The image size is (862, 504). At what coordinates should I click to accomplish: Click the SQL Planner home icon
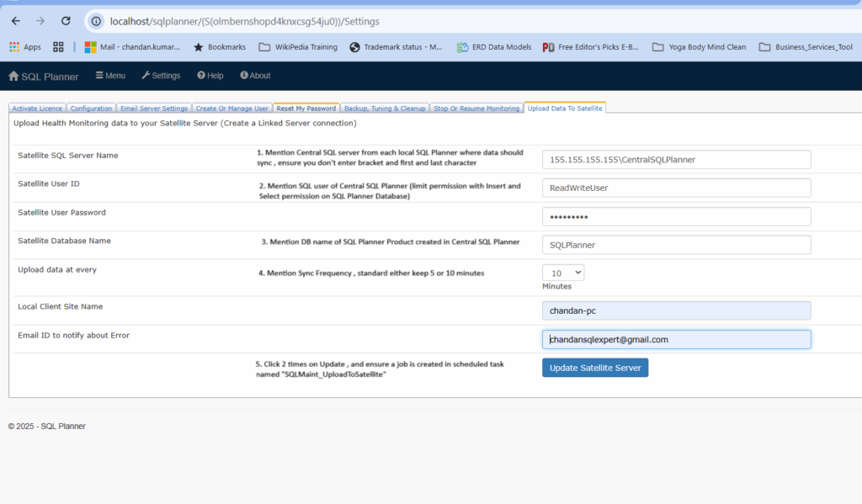pos(13,77)
